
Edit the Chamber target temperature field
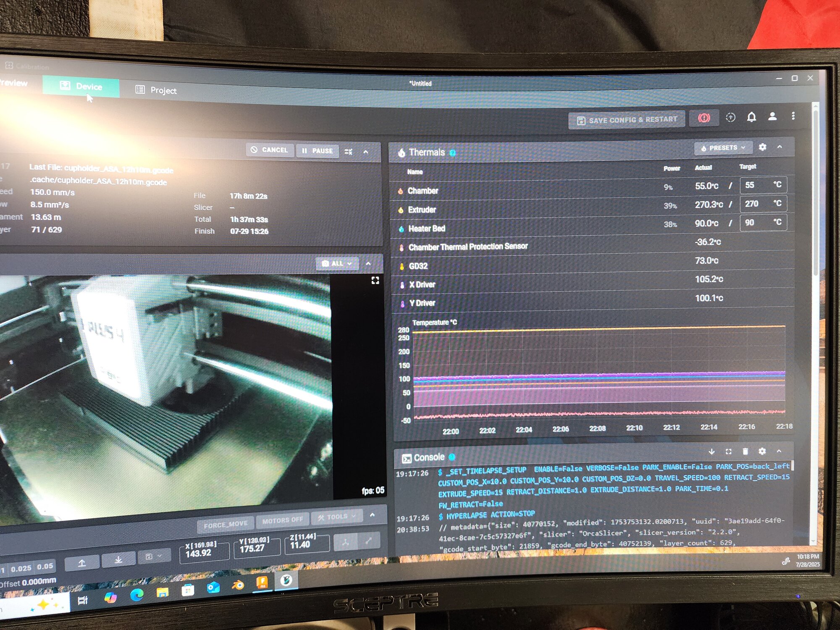click(x=763, y=185)
